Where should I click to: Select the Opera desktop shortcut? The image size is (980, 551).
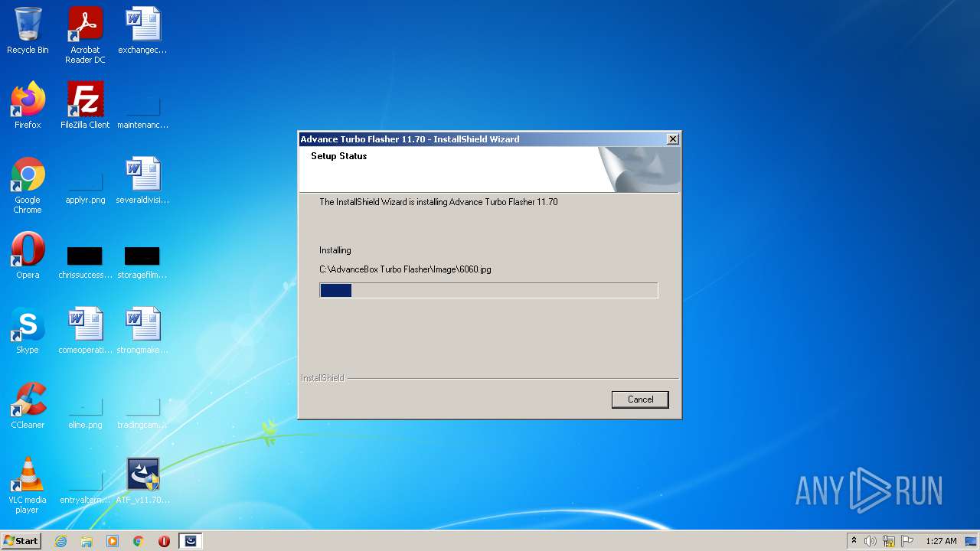point(28,256)
